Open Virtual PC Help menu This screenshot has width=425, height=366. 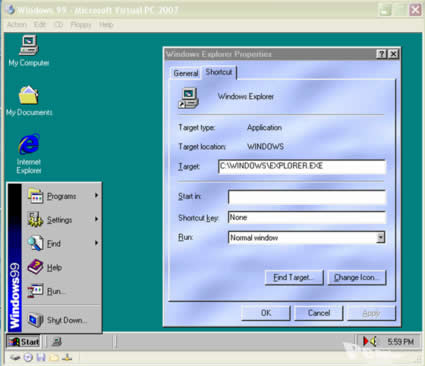pyautogui.click(x=106, y=25)
